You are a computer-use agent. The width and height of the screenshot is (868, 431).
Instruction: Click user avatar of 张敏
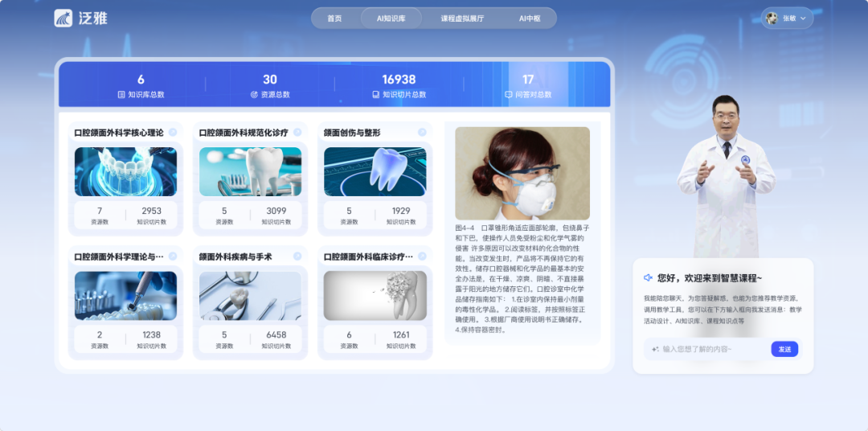tap(772, 18)
